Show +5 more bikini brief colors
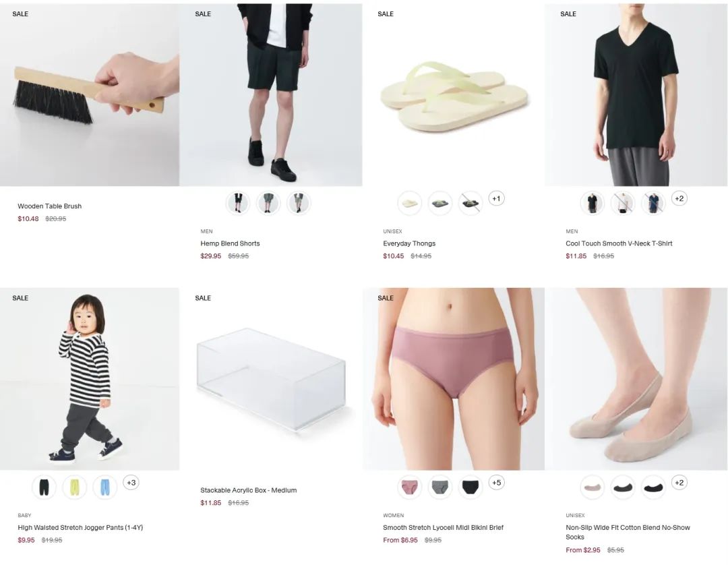Screen dimensions: 728x565 [x=496, y=483]
